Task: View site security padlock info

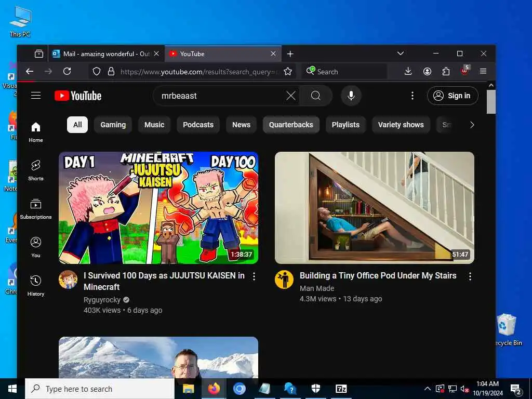Action: click(x=111, y=71)
